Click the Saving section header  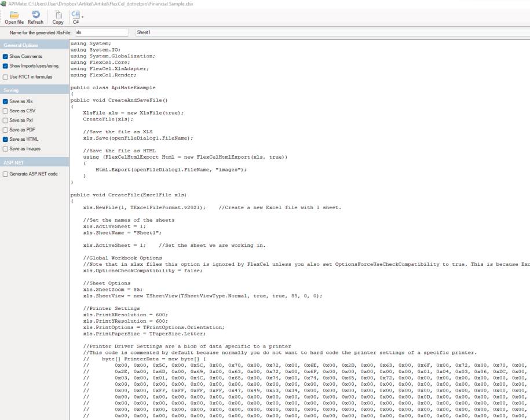point(35,90)
